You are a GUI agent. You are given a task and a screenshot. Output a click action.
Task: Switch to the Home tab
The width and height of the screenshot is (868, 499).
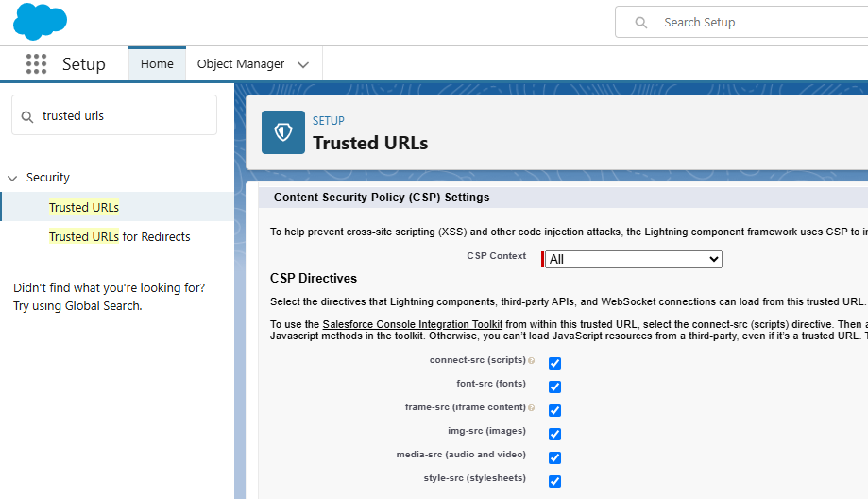click(157, 63)
